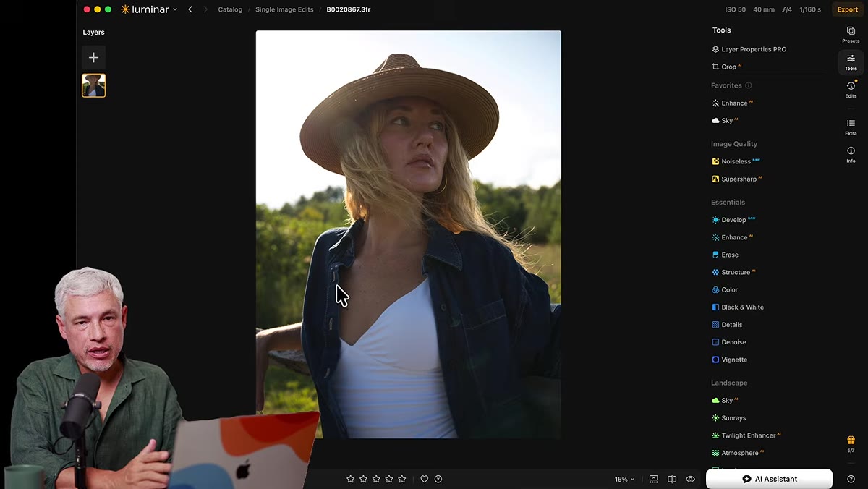
Task: Switch to the Tools tab
Action: pos(851,62)
